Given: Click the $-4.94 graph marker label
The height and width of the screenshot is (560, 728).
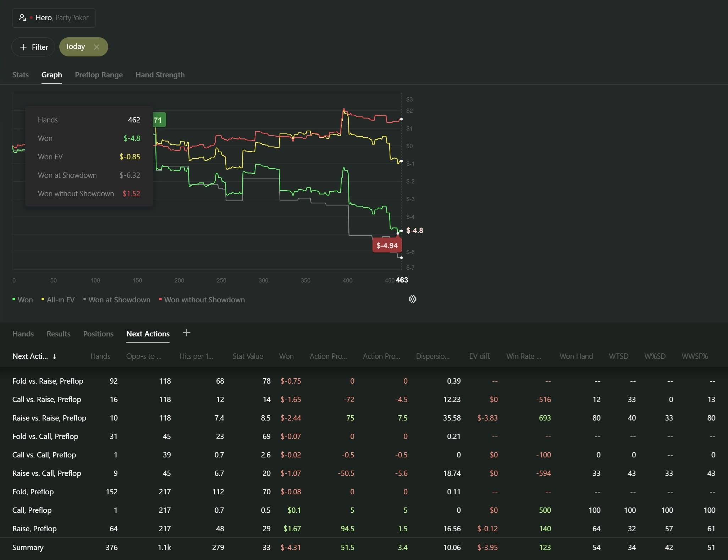Looking at the screenshot, I should [x=387, y=246].
